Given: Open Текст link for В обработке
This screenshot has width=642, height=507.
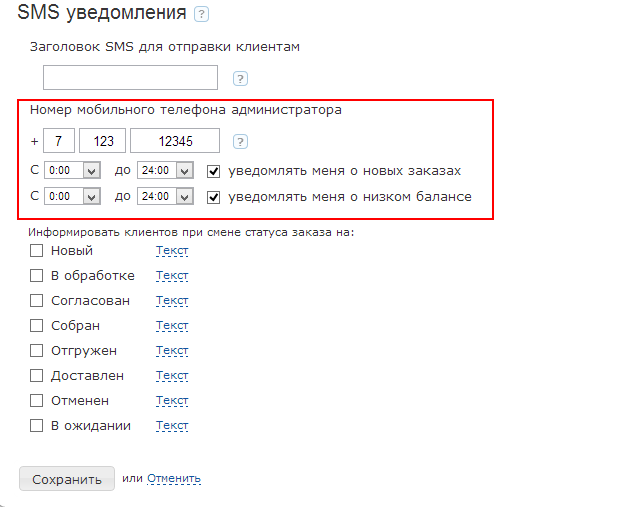Looking at the screenshot, I should (x=172, y=276).
